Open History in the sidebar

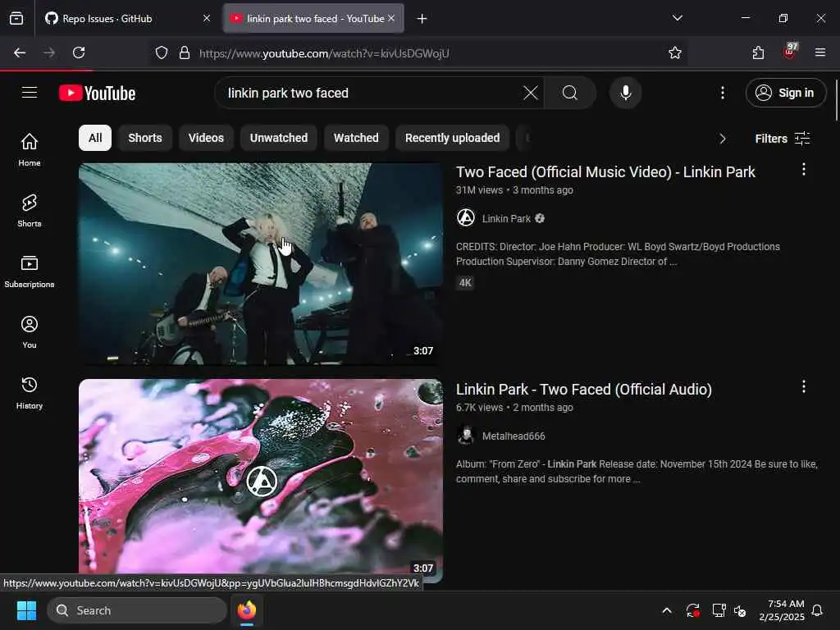click(x=30, y=393)
